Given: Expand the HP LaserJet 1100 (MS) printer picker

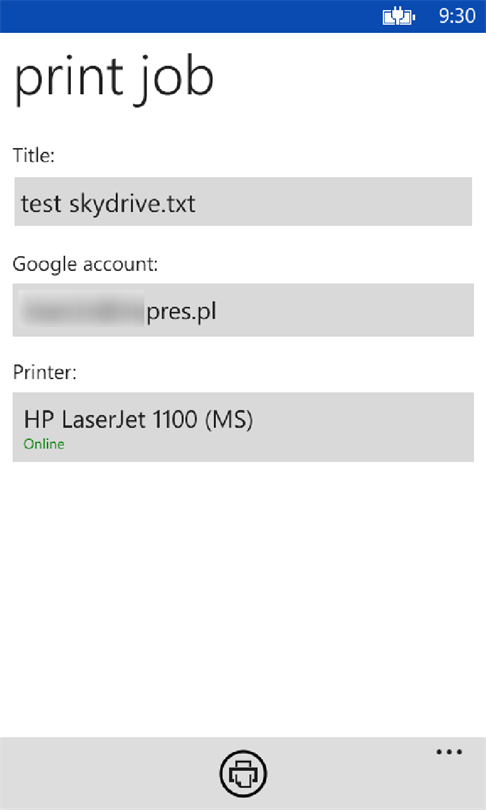Looking at the screenshot, I should (x=243, y=427).
